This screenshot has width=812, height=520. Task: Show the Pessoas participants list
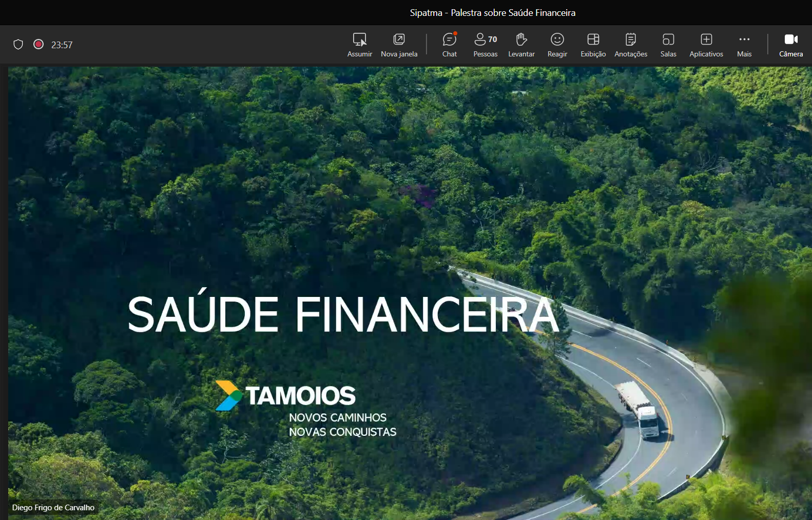pyautogui.click(x=485, y=45)
